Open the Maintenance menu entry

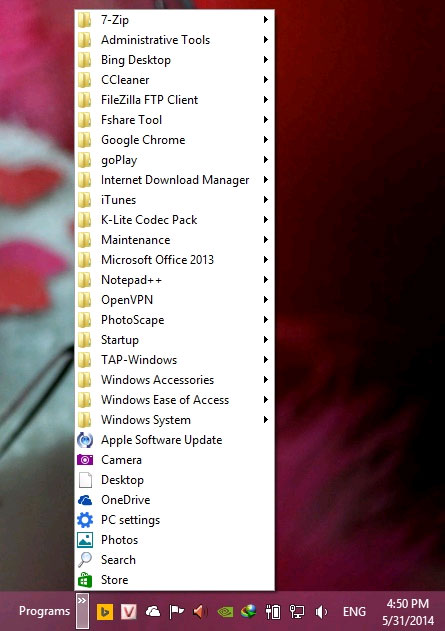(x=175, y=240)
